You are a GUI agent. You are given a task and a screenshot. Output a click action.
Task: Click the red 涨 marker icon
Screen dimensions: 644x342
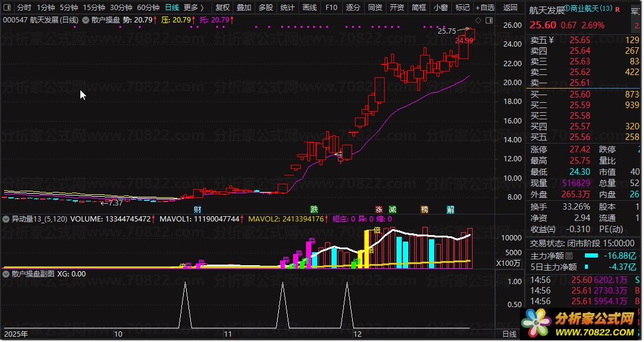[x=379, y=210]
